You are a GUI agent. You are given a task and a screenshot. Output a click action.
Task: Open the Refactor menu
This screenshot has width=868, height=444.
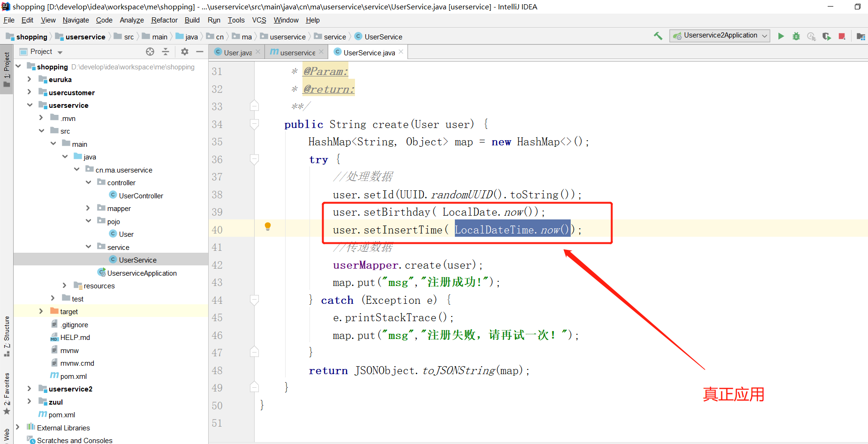point(164,20)
